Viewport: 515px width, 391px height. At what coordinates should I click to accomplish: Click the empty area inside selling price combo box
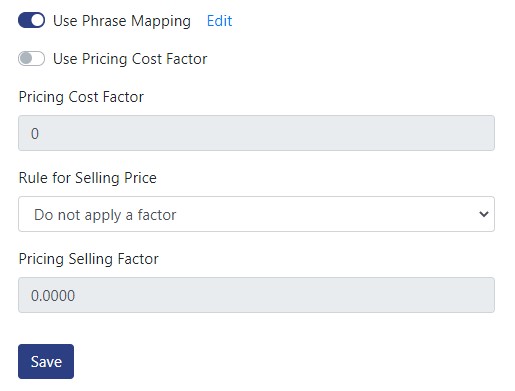327,214
